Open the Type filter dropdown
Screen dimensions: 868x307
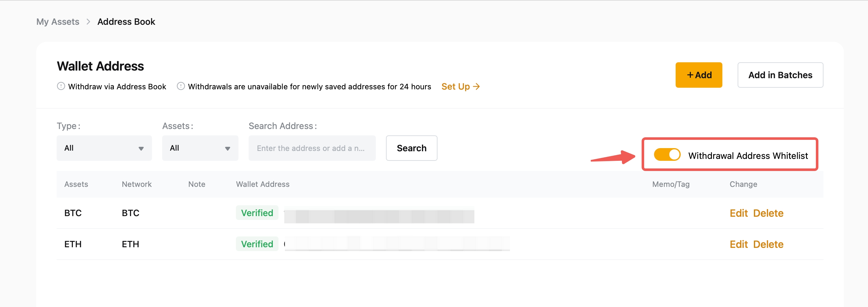[x=104, y=148]
